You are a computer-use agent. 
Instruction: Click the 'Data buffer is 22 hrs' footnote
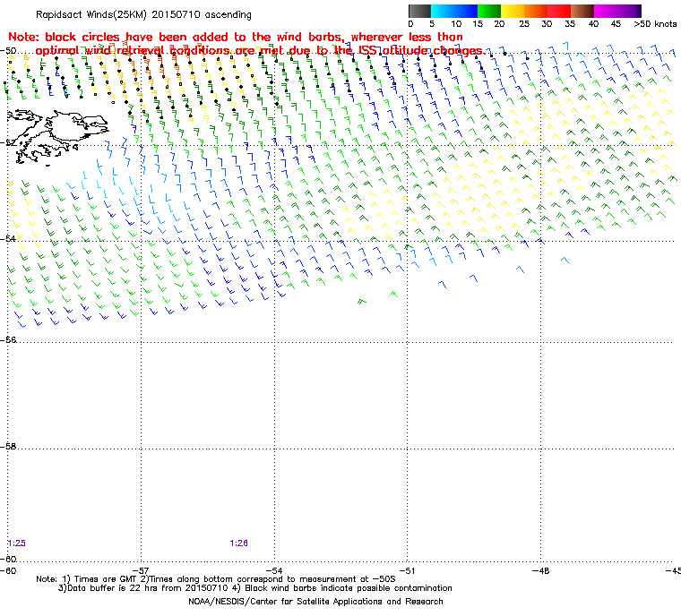[x=255, y=588]
